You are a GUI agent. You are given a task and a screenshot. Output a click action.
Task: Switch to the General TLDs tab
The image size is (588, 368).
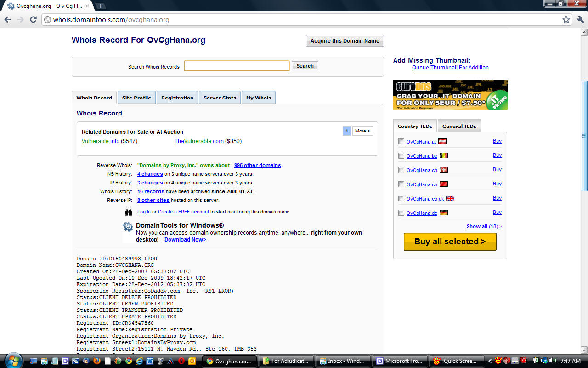[x=459, y=126]
